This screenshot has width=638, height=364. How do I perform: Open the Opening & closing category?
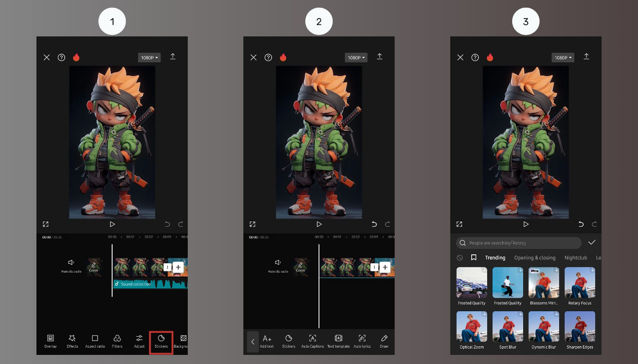pyautogui.click(x=535, y=257)
